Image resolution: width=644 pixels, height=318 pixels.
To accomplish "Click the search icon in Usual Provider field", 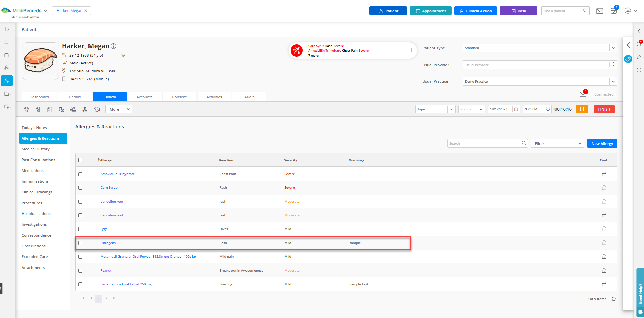I will (614, 65).
